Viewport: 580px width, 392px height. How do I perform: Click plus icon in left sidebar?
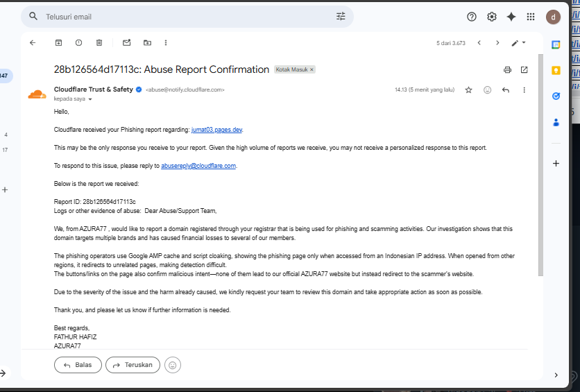[x=5, y=189]
